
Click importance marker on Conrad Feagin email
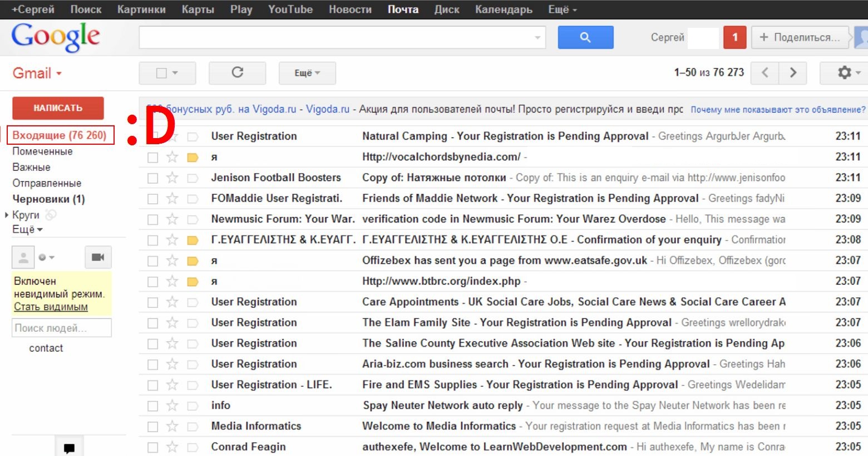click(x=193, y=447)
